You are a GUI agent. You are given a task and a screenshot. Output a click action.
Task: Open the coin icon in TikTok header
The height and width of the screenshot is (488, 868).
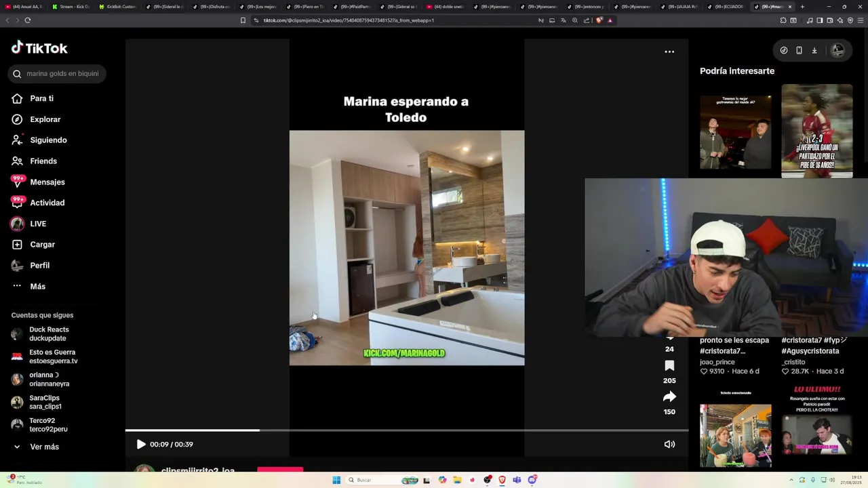[x=784, y=50]
